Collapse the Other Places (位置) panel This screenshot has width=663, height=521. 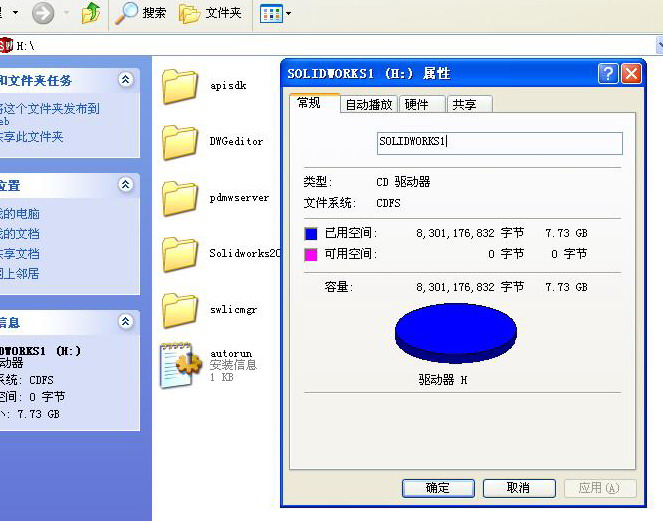click(126, 184)
